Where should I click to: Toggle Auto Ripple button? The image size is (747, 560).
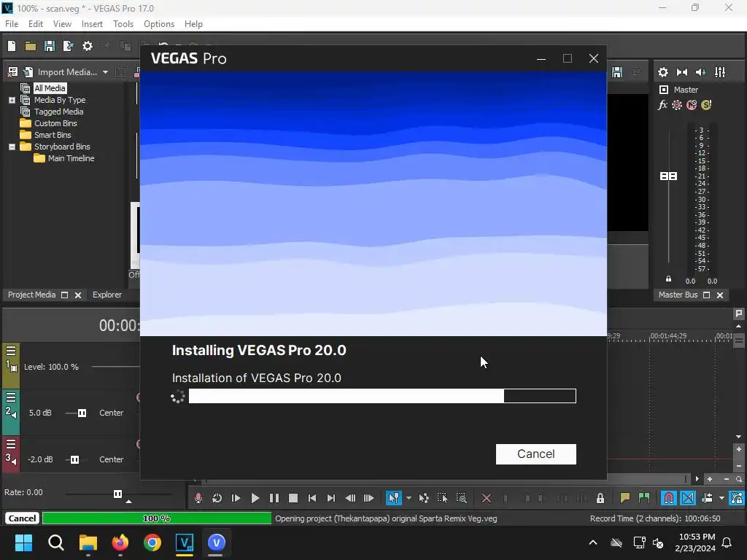tap(707, 498)
